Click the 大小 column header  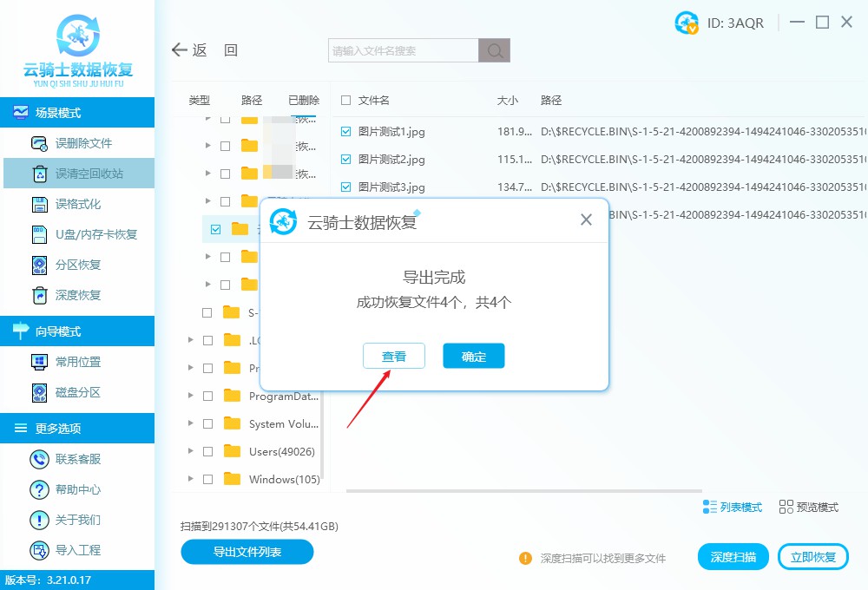point(508,100)
